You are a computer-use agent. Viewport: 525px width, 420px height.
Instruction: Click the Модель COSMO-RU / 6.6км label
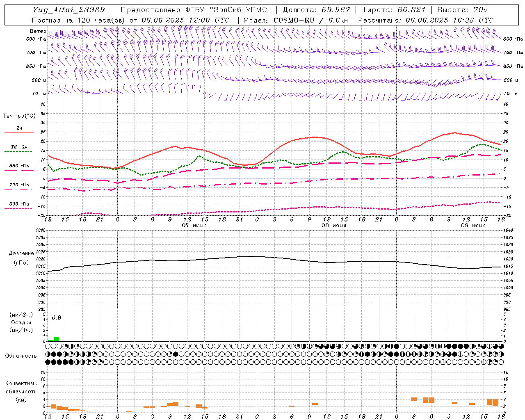[296, 20]
